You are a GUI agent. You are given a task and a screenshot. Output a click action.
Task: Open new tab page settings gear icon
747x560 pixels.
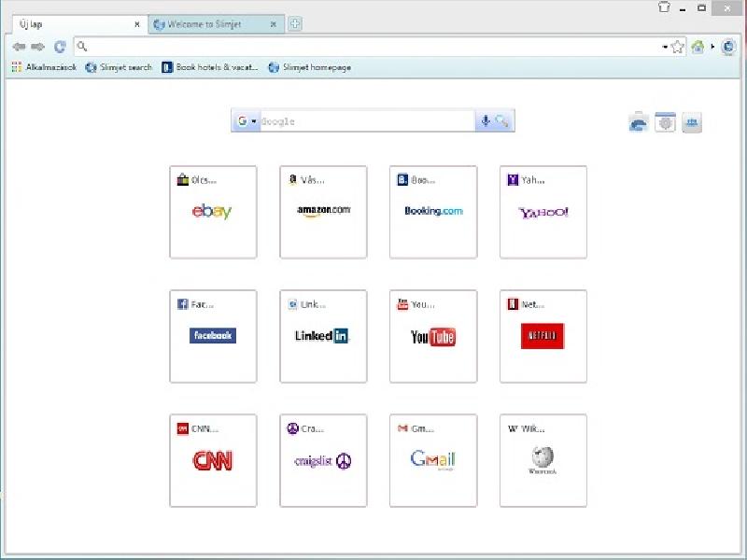click(665, 123)
